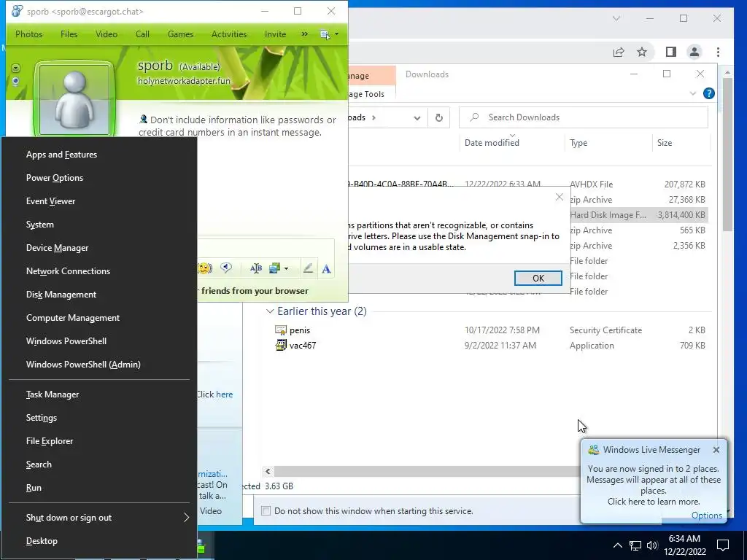Open Device Manager
This screenshot has width=747, height=560.
[x=57, y=248]
